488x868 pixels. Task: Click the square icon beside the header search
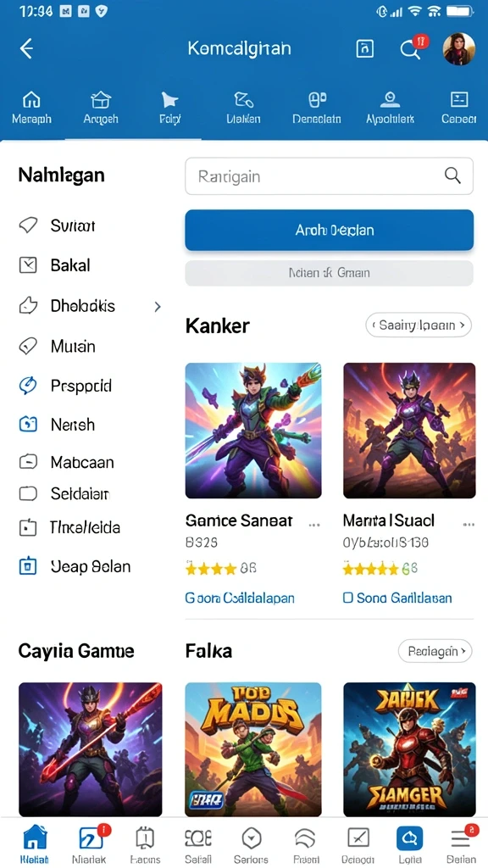pyautogui.click(x=364, y=48)
